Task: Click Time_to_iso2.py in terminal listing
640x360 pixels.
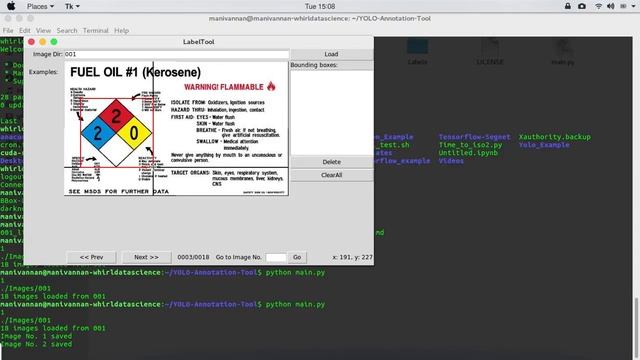Action: (470, 145)
